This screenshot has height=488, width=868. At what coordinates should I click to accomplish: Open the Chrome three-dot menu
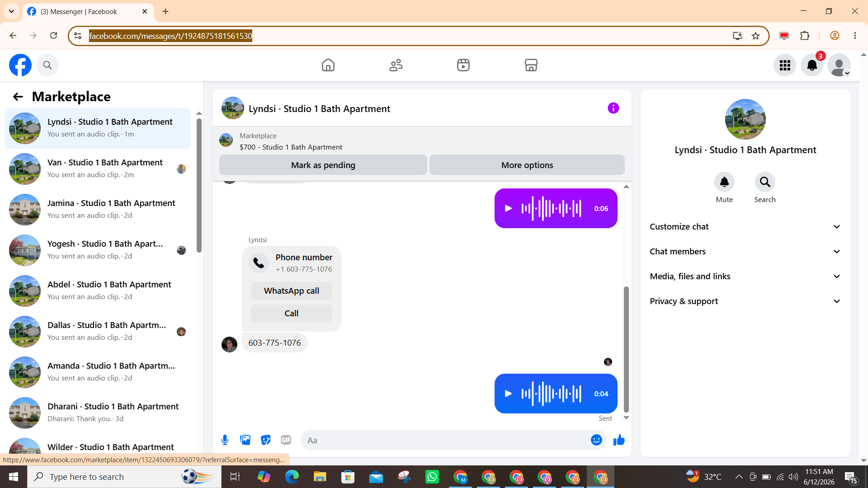click(855, 36)
